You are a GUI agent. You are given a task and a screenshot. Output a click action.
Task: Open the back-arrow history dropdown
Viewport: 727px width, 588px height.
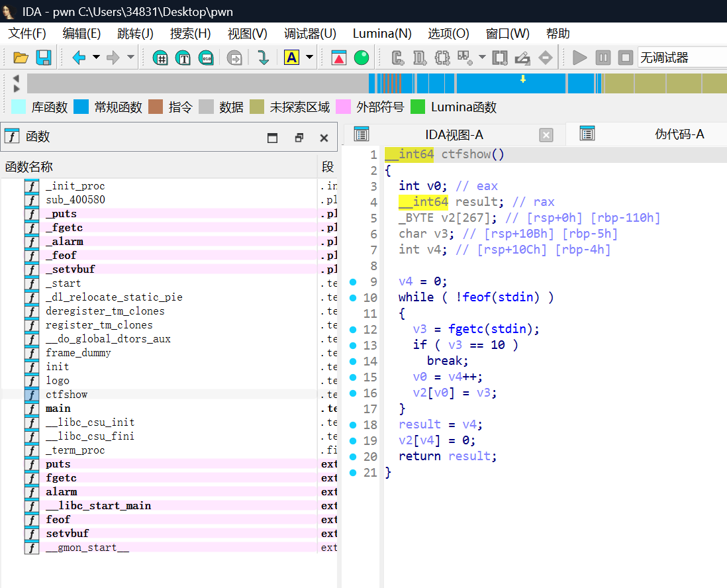pyautogui.click(x=96, y=58)
